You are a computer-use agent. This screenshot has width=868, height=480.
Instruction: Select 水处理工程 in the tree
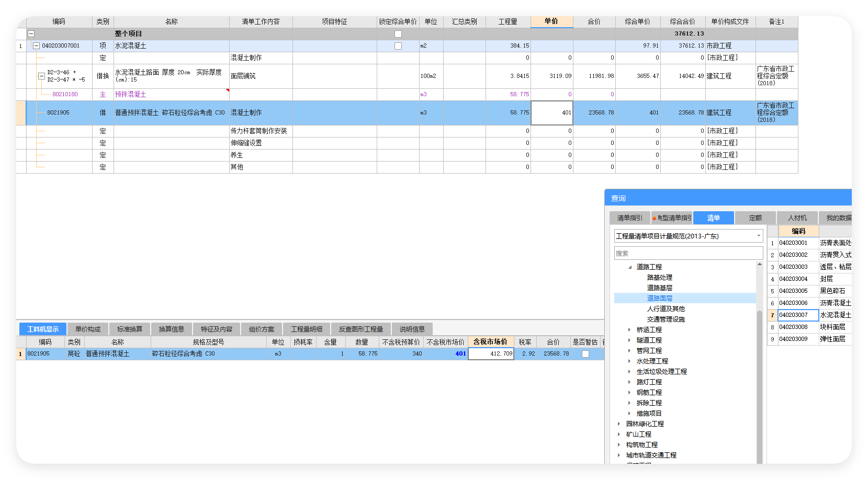[x=652, y=361]
